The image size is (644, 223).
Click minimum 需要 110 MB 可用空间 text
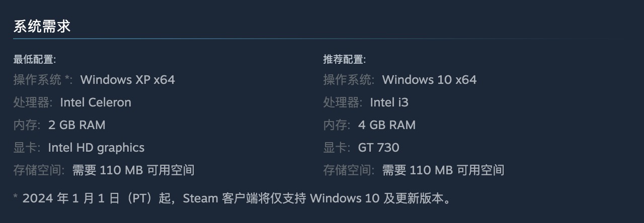(133, 170)
